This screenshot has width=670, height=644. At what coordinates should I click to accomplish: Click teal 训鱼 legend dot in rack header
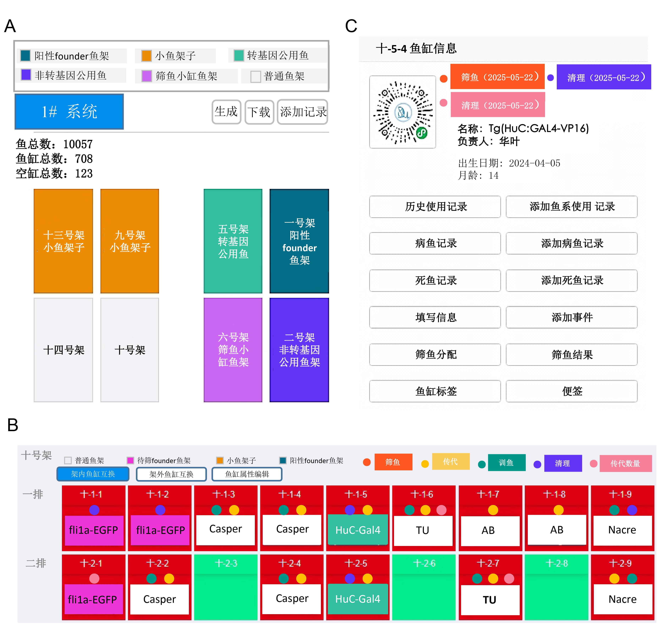point(482,464)
